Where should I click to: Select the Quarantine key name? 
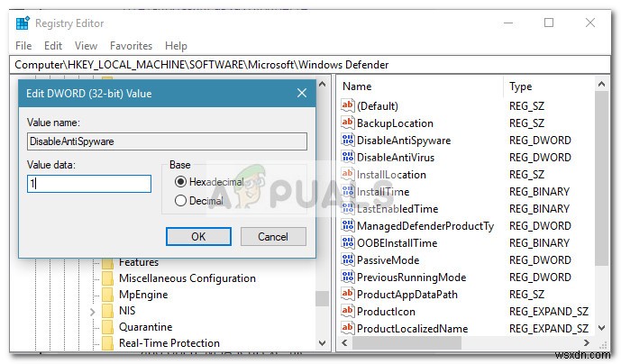[146, 327]
